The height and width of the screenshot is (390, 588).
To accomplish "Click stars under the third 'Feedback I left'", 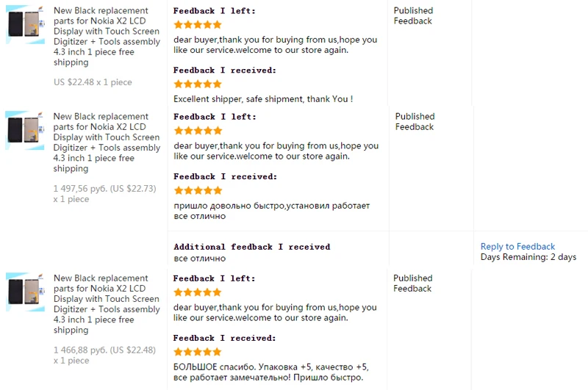I will (198, 292).
